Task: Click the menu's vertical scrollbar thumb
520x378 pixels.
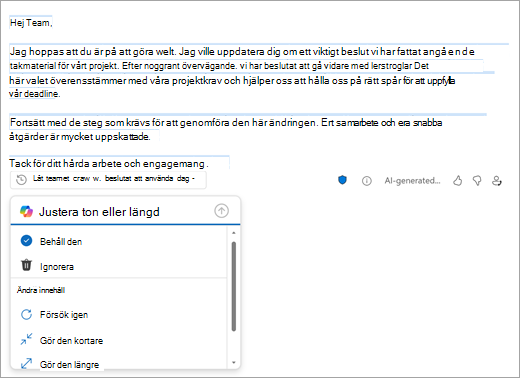Action: click(x=234, y=286)
